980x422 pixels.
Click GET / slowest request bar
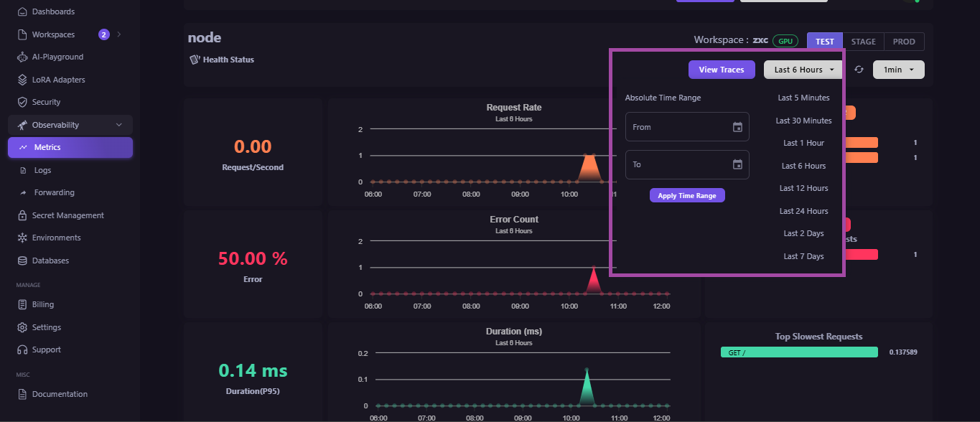click(799, 352)
